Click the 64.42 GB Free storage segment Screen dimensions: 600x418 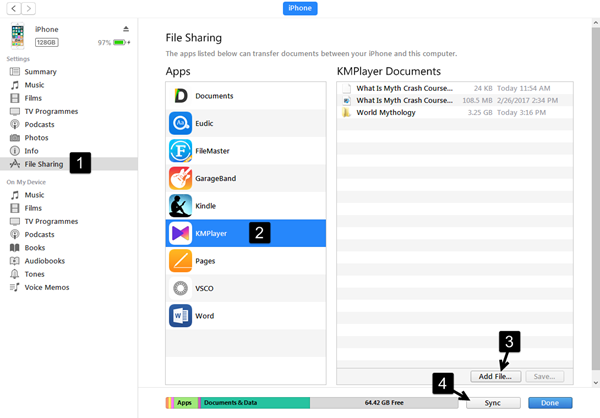pyautogui.click(x=384, y=403)
